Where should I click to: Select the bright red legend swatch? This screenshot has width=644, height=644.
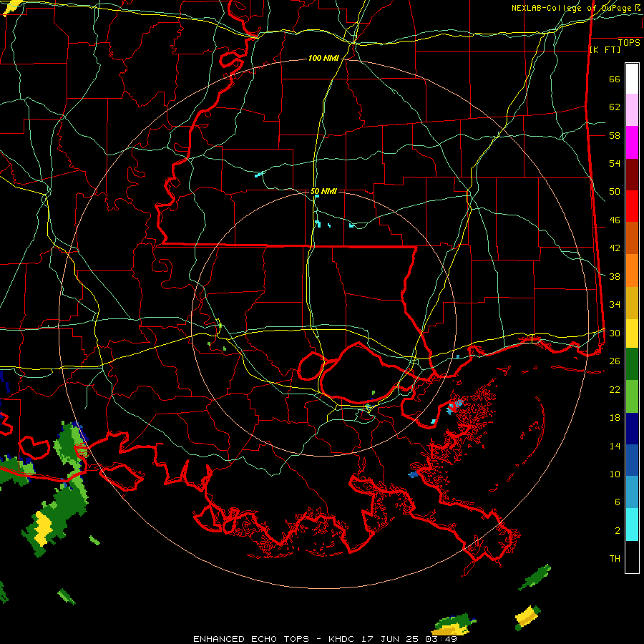pos(632,207)
